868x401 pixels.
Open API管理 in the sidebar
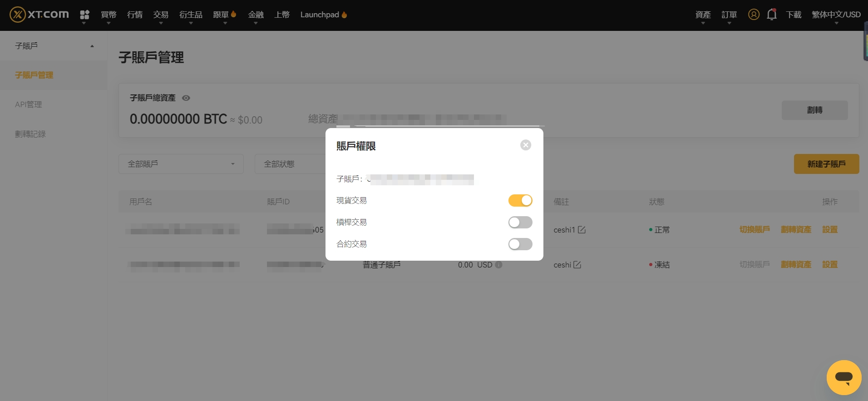click(x=28, y=104)
